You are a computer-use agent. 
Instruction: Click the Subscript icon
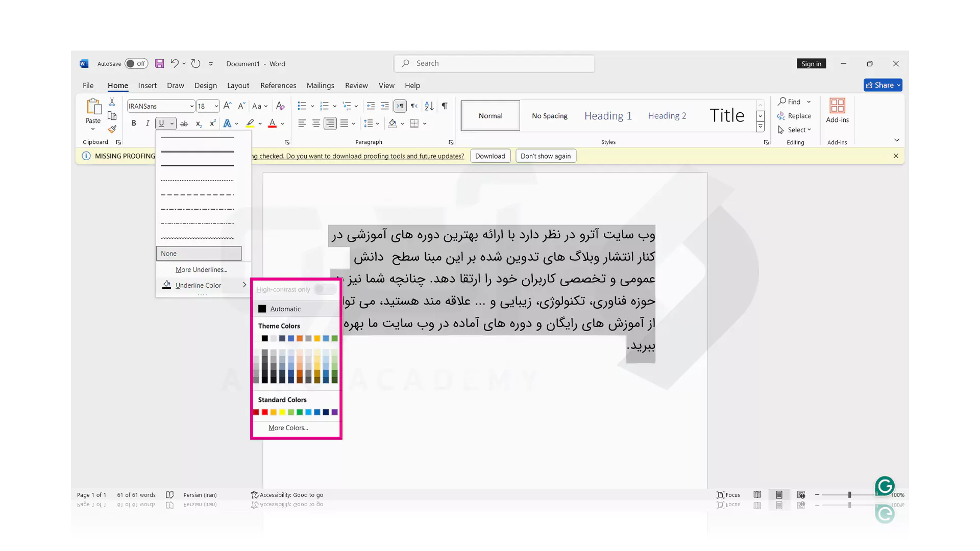pos(199,123)
